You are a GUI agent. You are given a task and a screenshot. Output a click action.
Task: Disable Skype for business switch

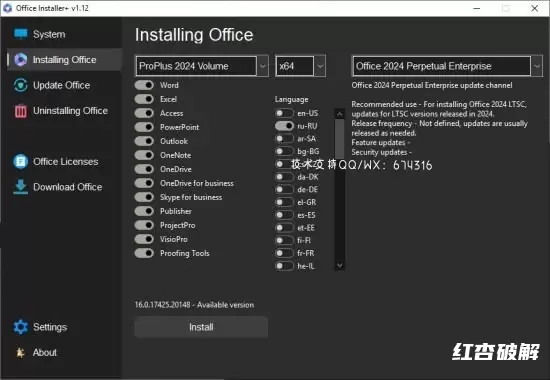144,197
